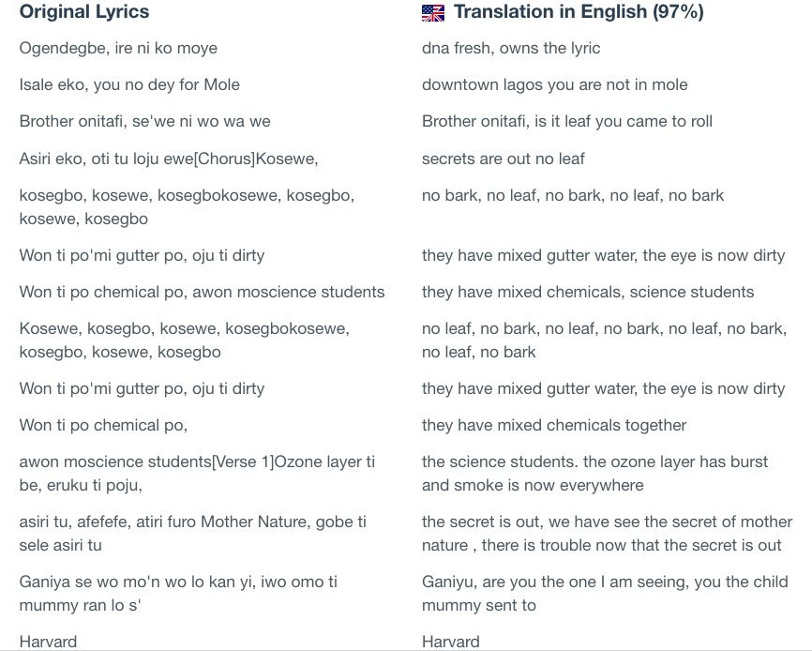Screen dimensions: 812x651
Task: Select 'they have mixed chemicals, science students'
Action: click(588, 292)
